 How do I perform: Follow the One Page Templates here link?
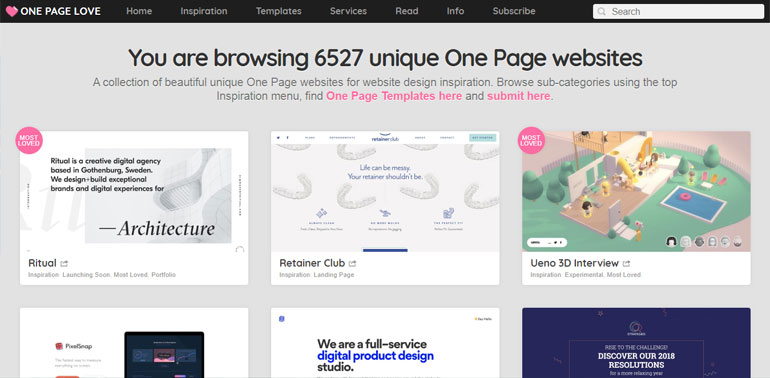pos(394,96)
